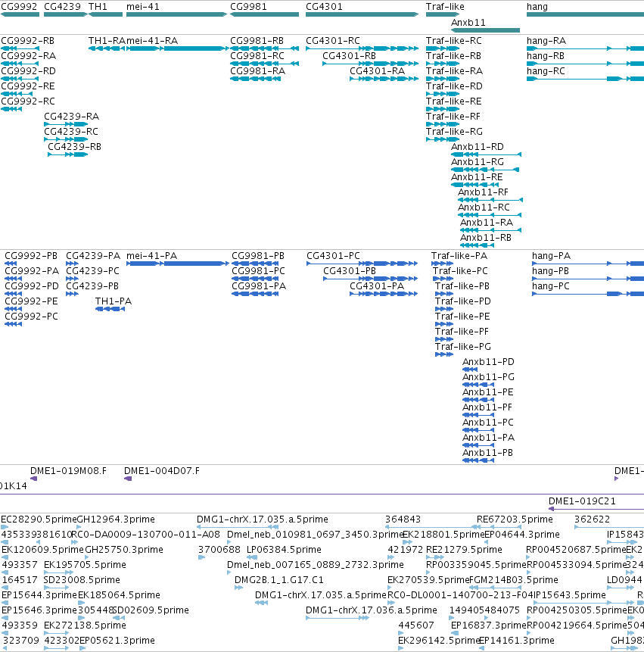Select the CG9992 gene bar
This screenshot has height=652, width=644.
(20, 14)
